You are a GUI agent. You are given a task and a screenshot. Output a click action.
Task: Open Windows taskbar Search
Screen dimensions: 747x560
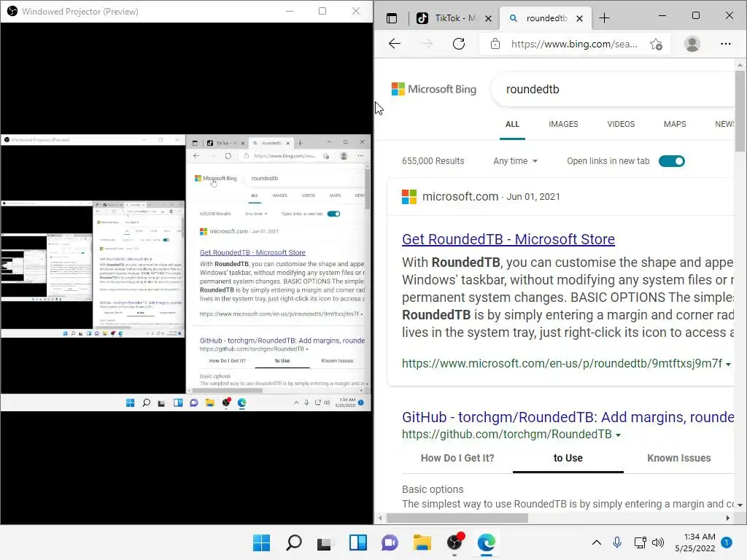click(x=293, y=542)
